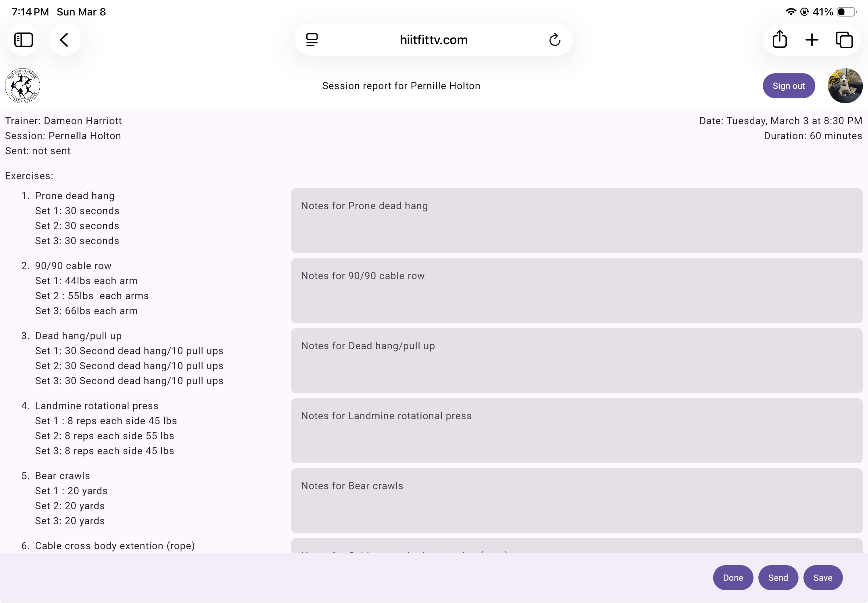This screenshot has height=603, width=868.
Task: Enter Notes for Landmine rotational press field
Action: (x=576, y=430)
